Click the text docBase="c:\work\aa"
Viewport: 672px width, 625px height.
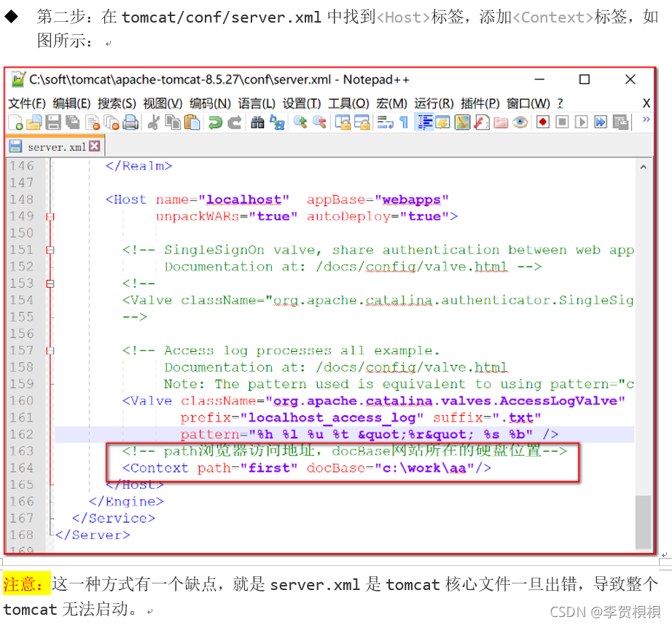pos(391,468)
